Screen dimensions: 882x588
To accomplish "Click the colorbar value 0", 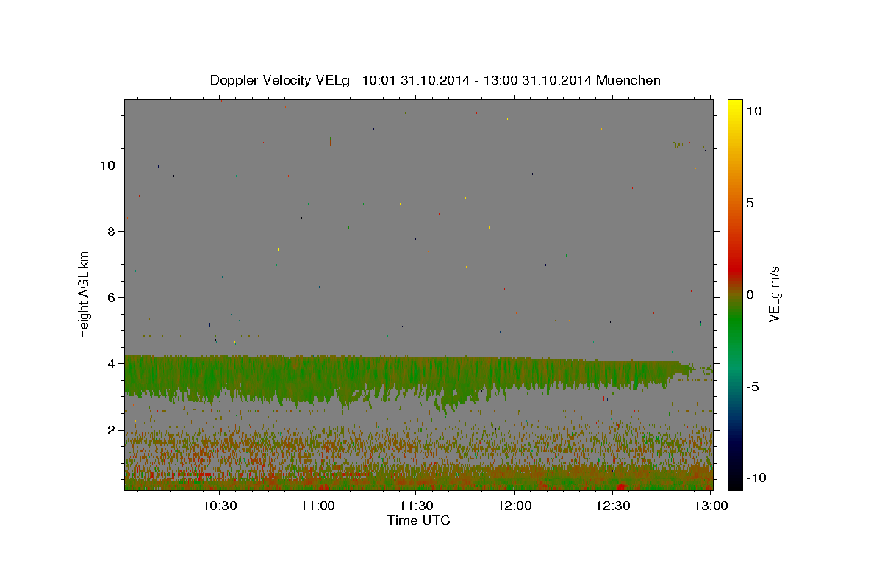I will 750,295.
